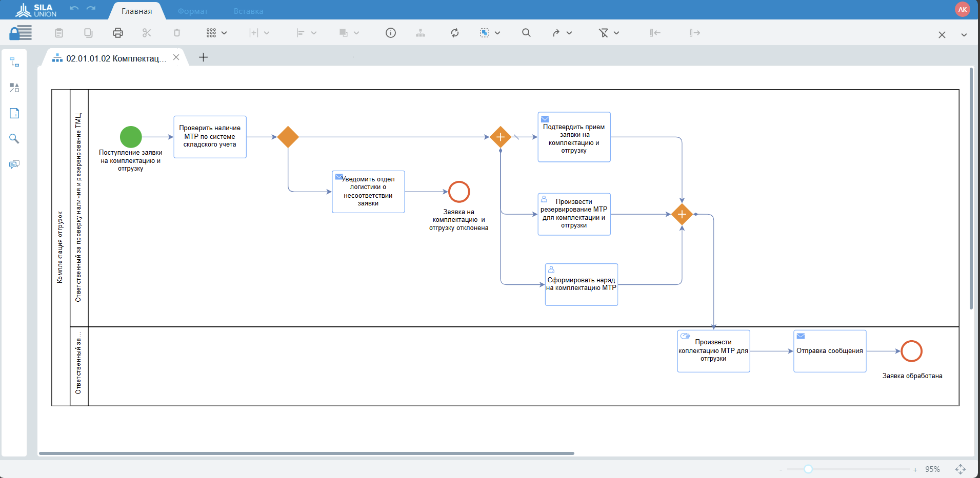Viewport: 980px width, 478px height.
Task: Switch to the Вставка tab
Action: coord(248,11)
